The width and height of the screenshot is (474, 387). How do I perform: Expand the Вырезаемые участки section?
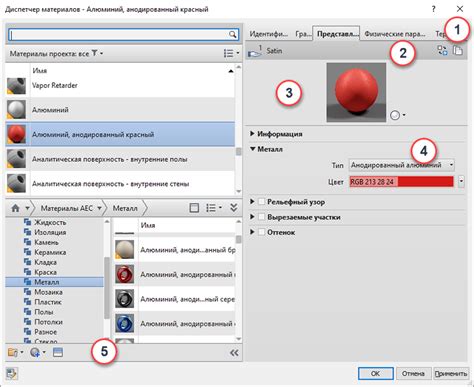(252, 217)
